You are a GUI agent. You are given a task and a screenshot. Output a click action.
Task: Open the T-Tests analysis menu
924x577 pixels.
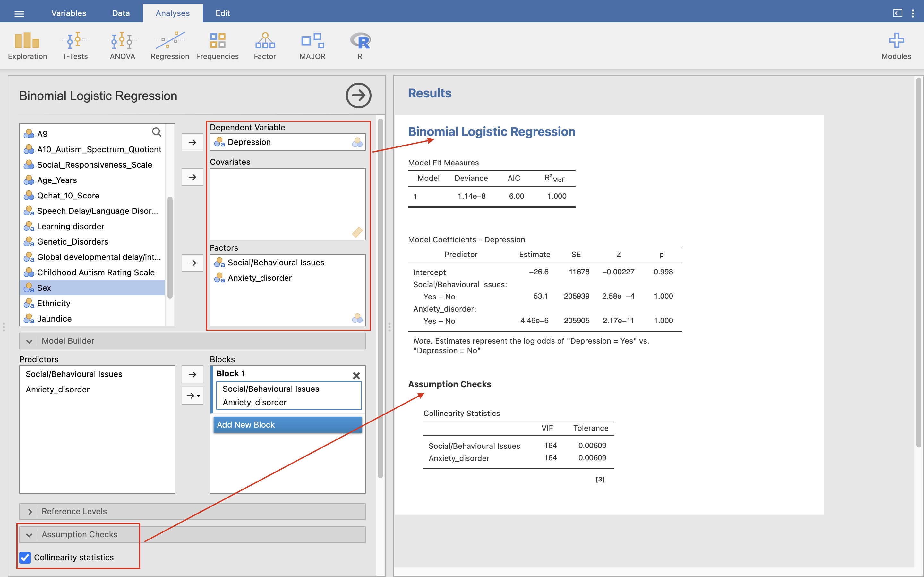pos(75,46)
